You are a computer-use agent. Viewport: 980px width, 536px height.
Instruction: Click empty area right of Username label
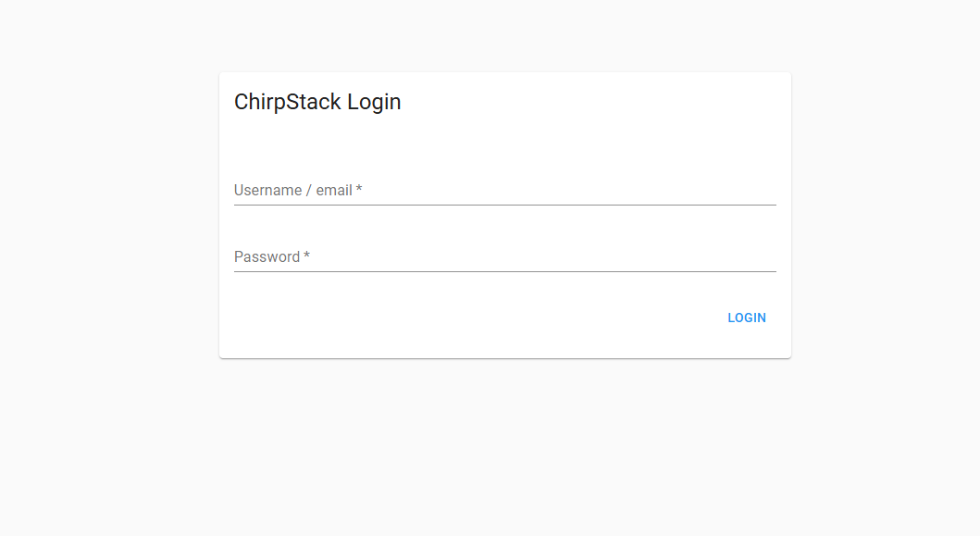pyautogui.click(x=574, y=190)
